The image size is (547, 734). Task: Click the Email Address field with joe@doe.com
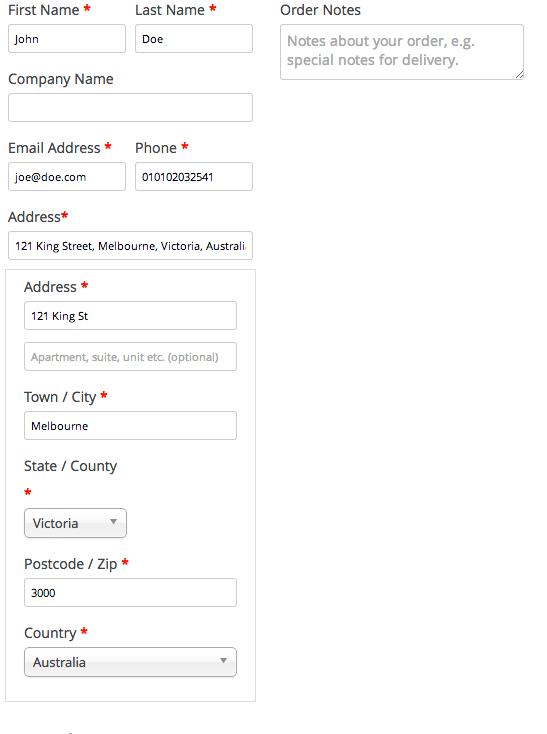[67, 176]
